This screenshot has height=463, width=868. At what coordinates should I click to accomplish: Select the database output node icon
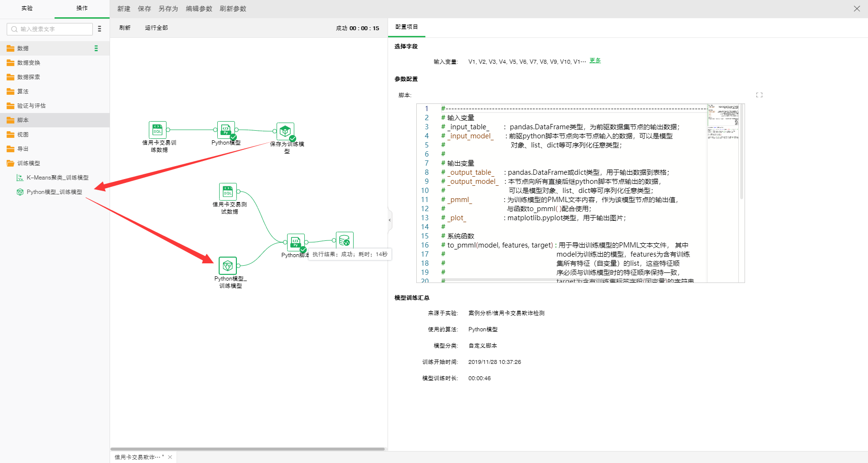pyautogui.click(x=345, y=240)
